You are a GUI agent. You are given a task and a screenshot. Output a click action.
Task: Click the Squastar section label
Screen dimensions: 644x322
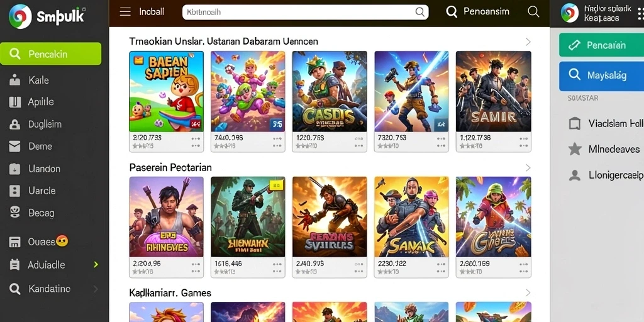pos(582,98)
